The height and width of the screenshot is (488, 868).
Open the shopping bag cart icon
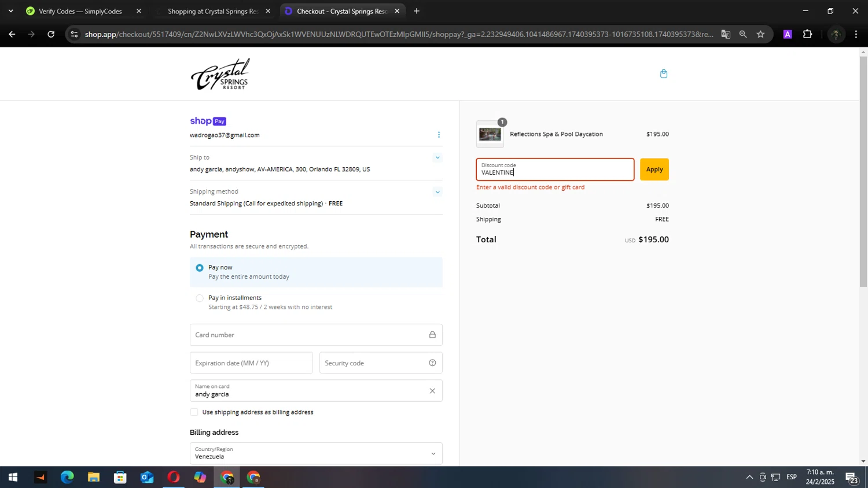tap(664, 73)
